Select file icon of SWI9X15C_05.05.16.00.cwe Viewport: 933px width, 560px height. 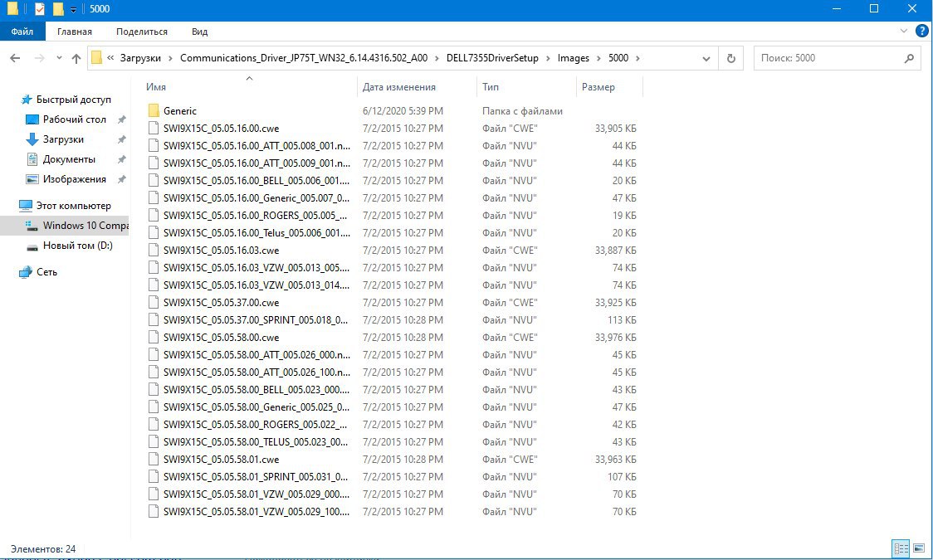tap(154, 129)
